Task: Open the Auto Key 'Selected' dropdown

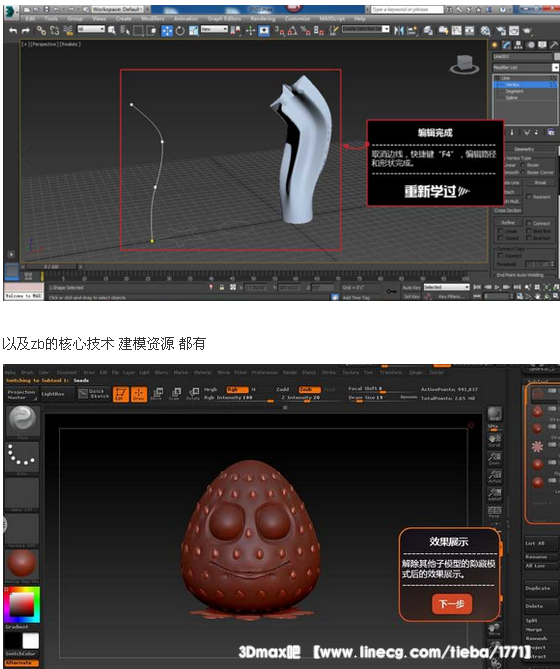Action: pyautogui.click(x=447, y=287)
